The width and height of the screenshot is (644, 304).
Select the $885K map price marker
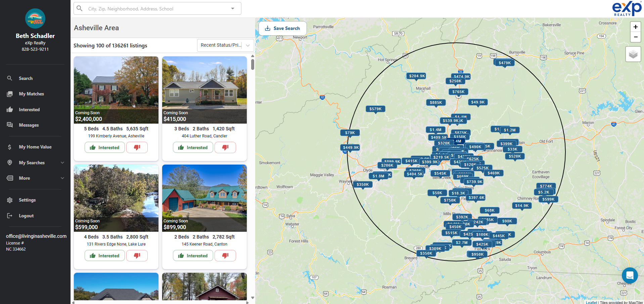[x=436, y=102]
